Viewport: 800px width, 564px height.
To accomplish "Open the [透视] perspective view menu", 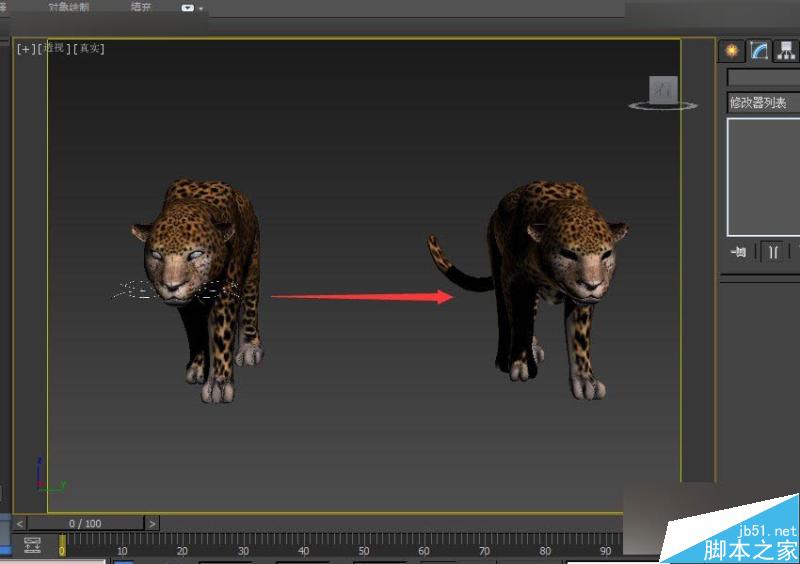I will click(x=54, y=48).
